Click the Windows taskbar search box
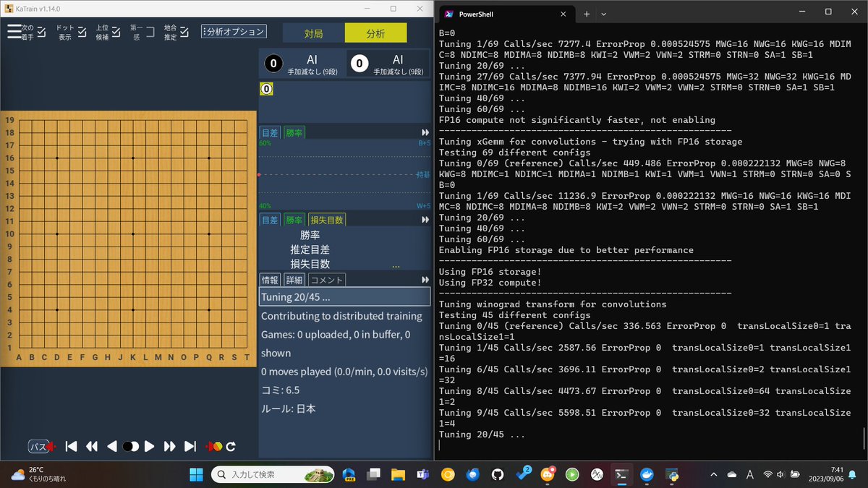This screenshot has width=868, height=488. coord(276,475)
